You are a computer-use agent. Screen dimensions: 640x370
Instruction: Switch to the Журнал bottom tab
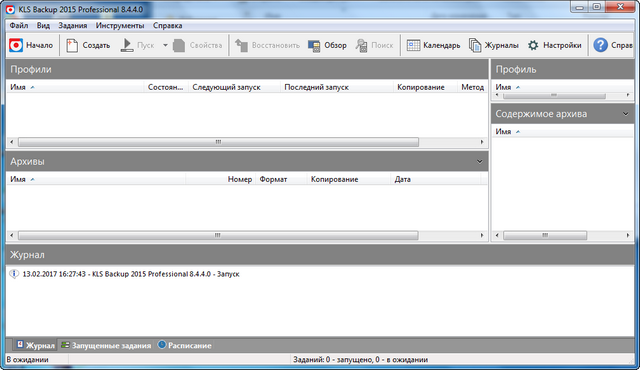coord(36,345)
